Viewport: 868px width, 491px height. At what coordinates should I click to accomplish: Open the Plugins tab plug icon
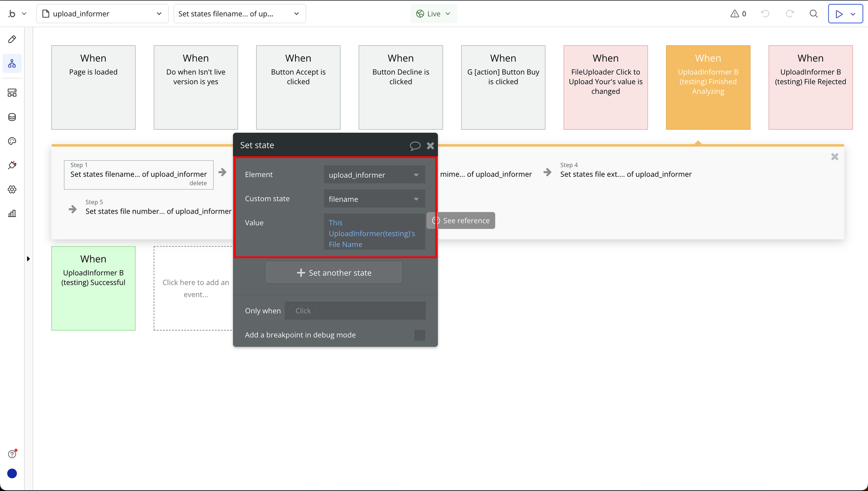pos(12,165)
